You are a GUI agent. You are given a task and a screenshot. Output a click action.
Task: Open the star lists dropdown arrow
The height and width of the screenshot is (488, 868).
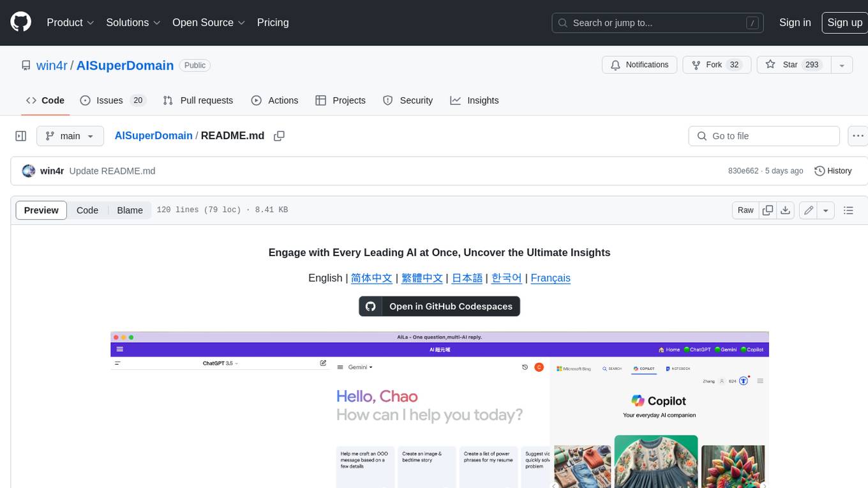[x=842, y=65]
